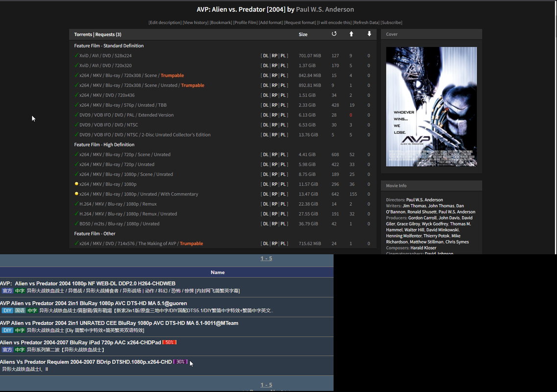Click the Bookmark link
The height and width of the screenshot is (392, 557).
220,23
